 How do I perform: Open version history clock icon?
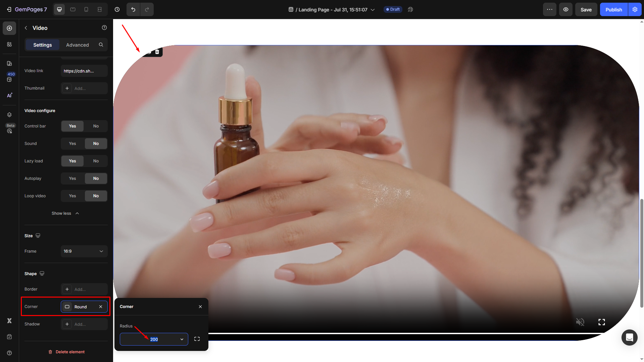point(117,9)
